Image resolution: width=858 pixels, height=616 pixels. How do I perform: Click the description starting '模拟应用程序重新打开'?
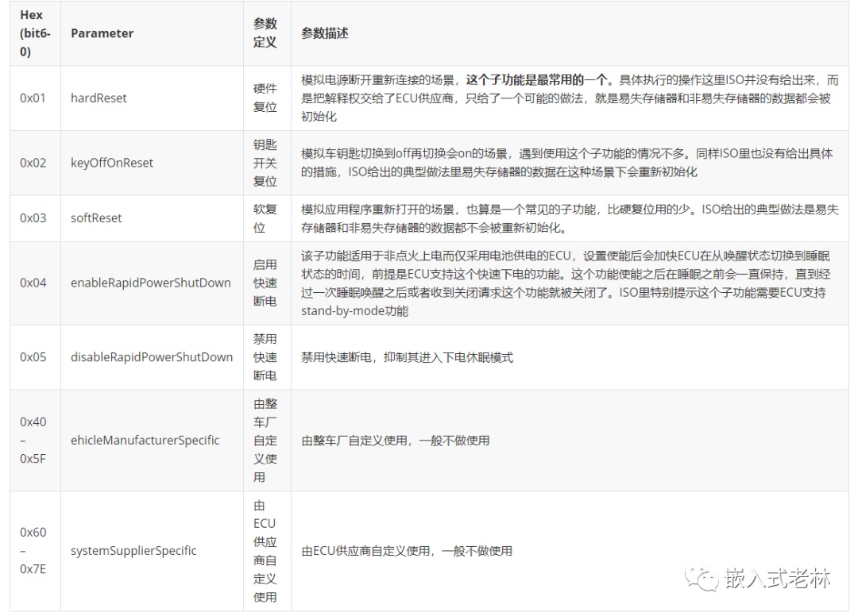point(570,218)
